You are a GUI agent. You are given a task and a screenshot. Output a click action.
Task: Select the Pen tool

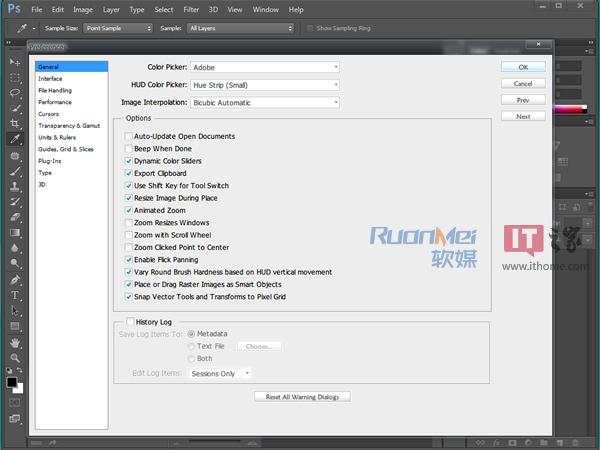(x=15, y=280)
